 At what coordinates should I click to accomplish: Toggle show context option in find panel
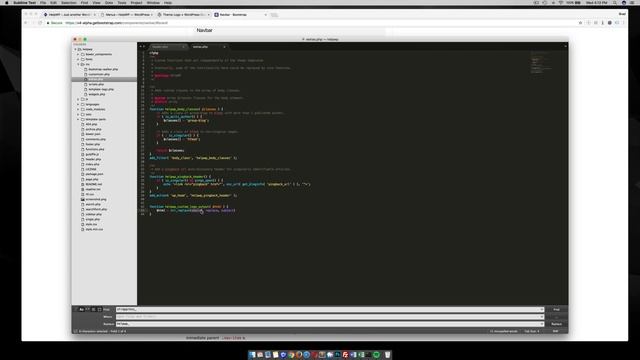(x=93, y=309)
